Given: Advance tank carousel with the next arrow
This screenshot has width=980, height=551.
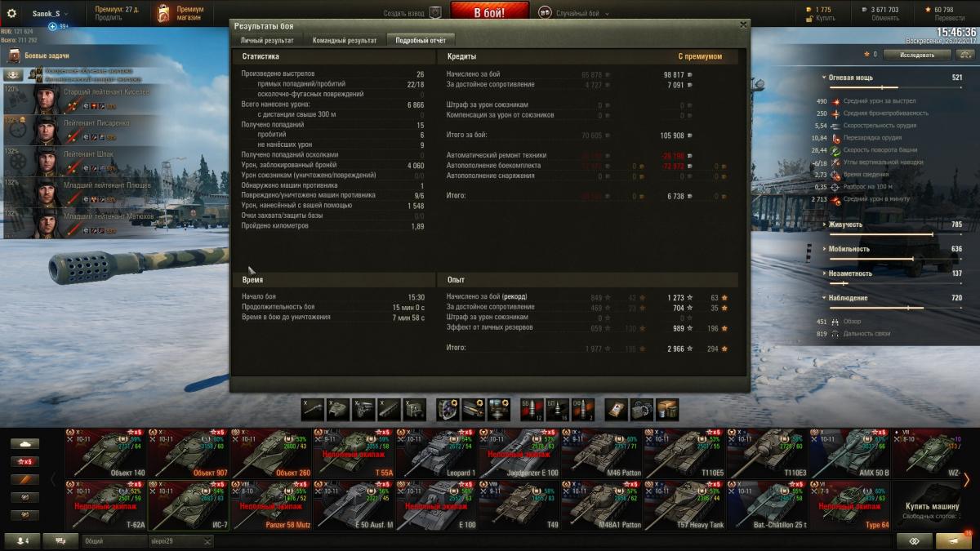Looking at the screenshot, I should [967, 479].
